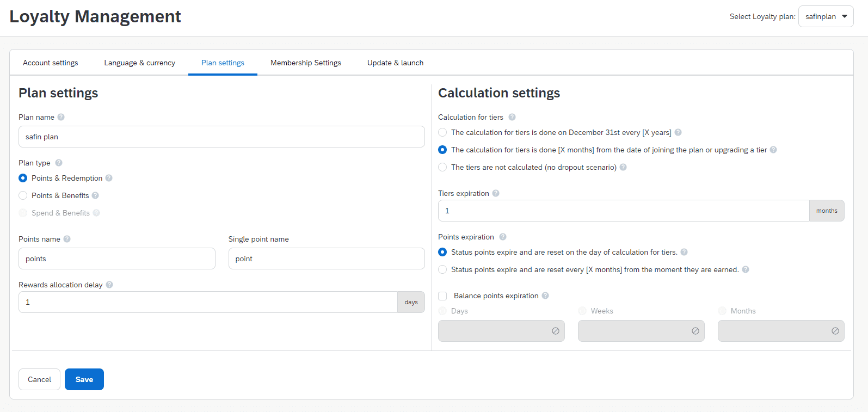Select the Points & Benefits plan type

(23, 195)
